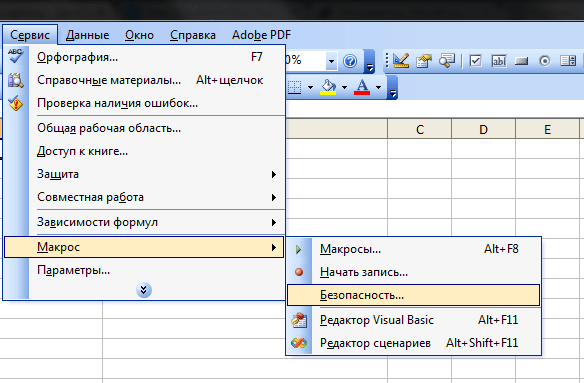This screenshot has width=584, height=383.
Task: Insert a Command Button control
Action: click(522, 61)
